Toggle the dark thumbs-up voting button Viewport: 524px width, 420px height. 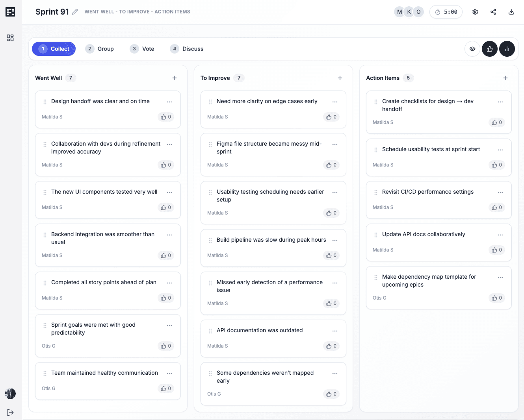click(x=490, y=49)
